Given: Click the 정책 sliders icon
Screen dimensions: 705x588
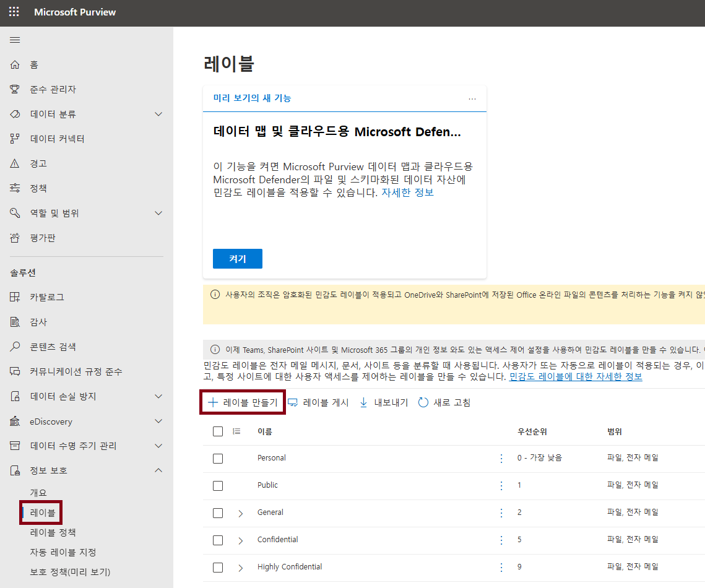Looking at the screenshot, I should pyautogui.click(x=15, y=188).
